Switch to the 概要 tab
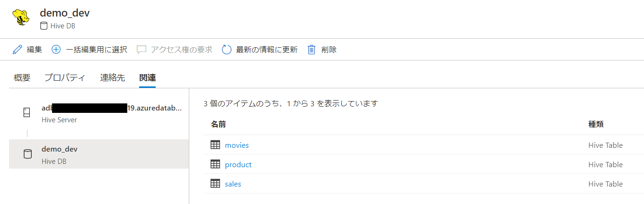This screenshot has width=644, height=204. tap(22, 78)
